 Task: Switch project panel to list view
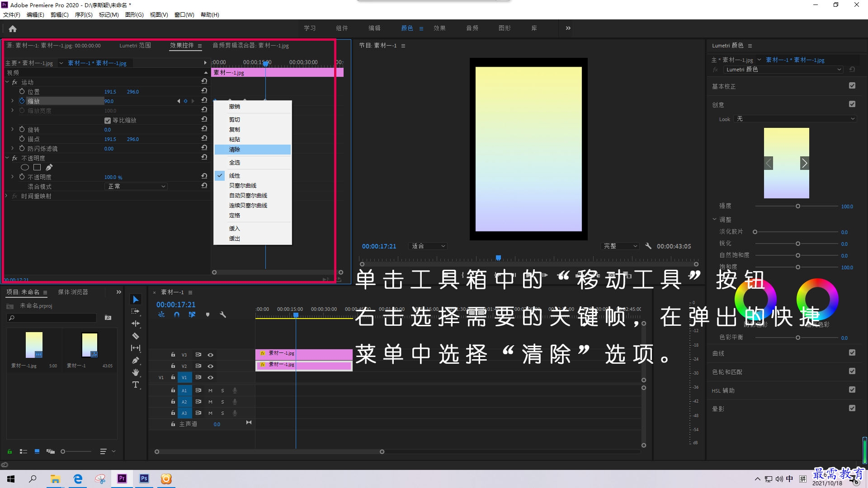pos(24,451)
